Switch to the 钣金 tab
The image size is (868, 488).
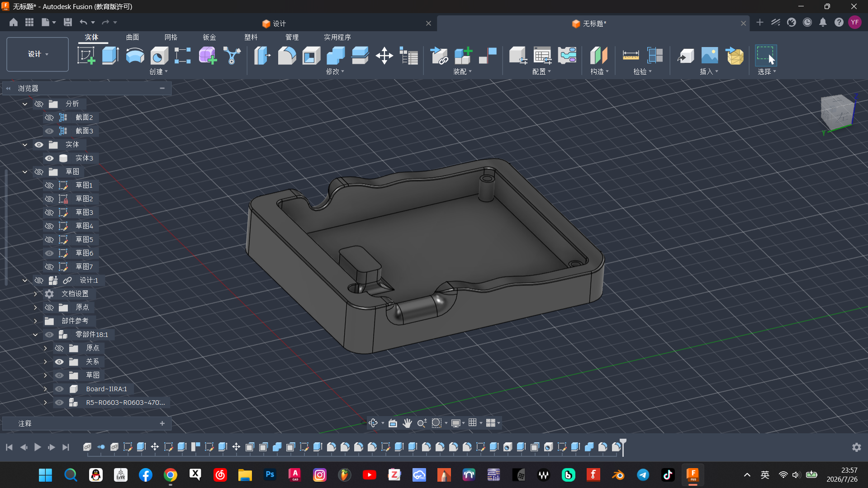tap(209, 37)
